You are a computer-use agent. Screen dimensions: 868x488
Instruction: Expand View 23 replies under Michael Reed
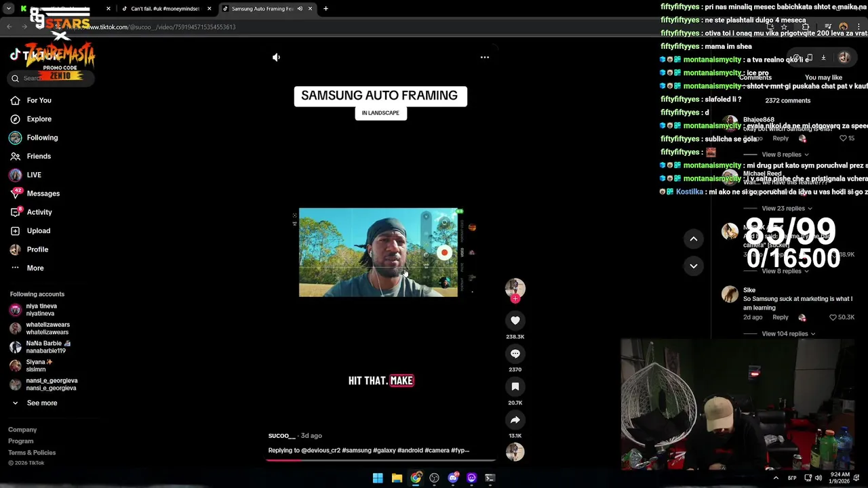coord(787,209)
